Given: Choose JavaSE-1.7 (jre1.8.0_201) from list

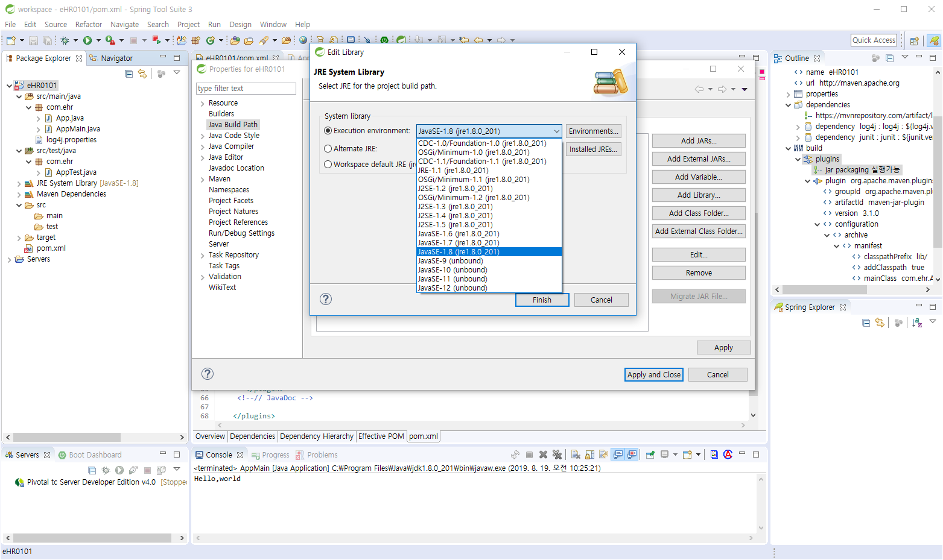Looking at the screenshot, I should click(x=489, y=243).
